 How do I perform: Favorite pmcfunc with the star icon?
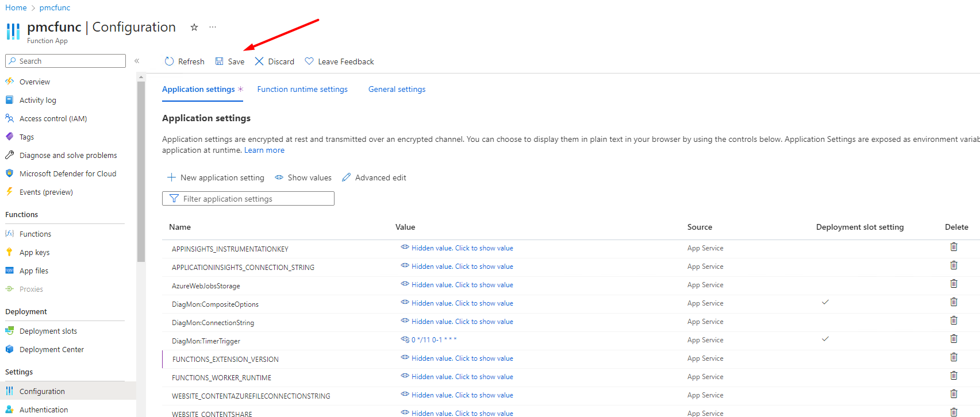(194, 27)
